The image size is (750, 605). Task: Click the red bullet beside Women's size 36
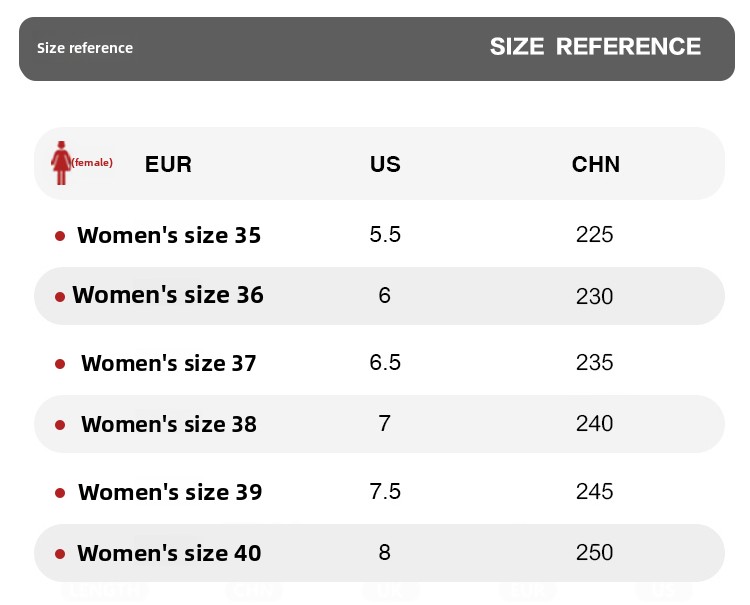pos(60,296)
